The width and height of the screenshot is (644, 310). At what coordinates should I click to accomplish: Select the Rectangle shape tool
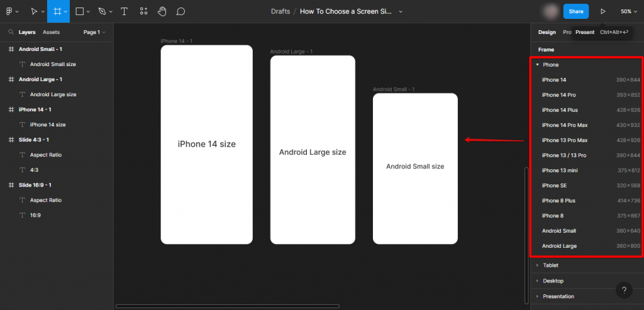click(x=80, y=11)
